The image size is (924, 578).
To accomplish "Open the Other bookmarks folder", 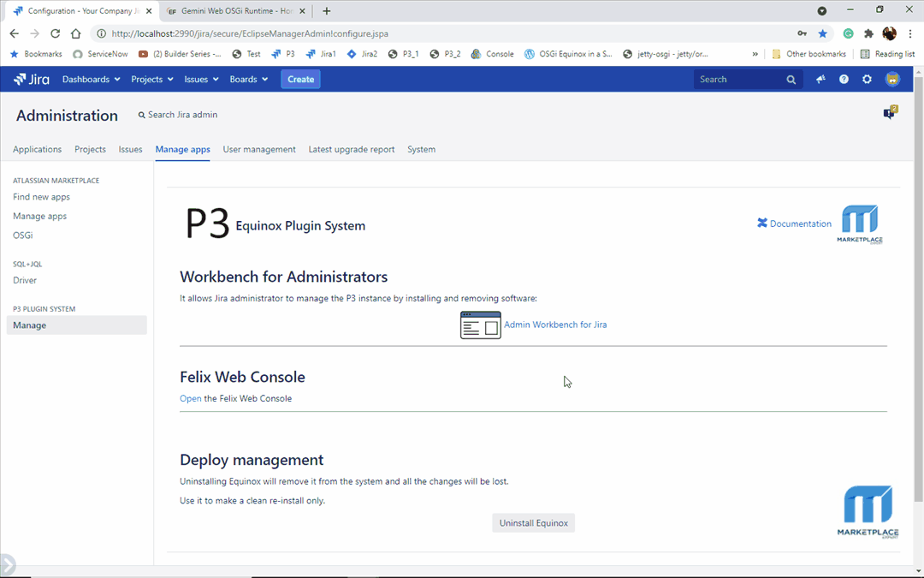I will [x=809, y=54].
